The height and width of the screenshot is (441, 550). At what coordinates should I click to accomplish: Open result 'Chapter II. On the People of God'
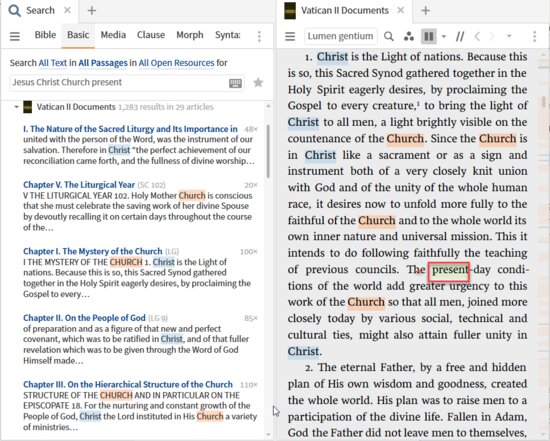click(x=84, y=318)
